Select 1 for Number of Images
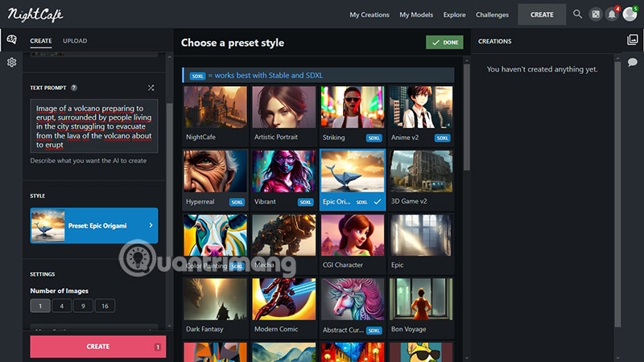644x362 pixels. pyautogui.click(x=40, y=306)
